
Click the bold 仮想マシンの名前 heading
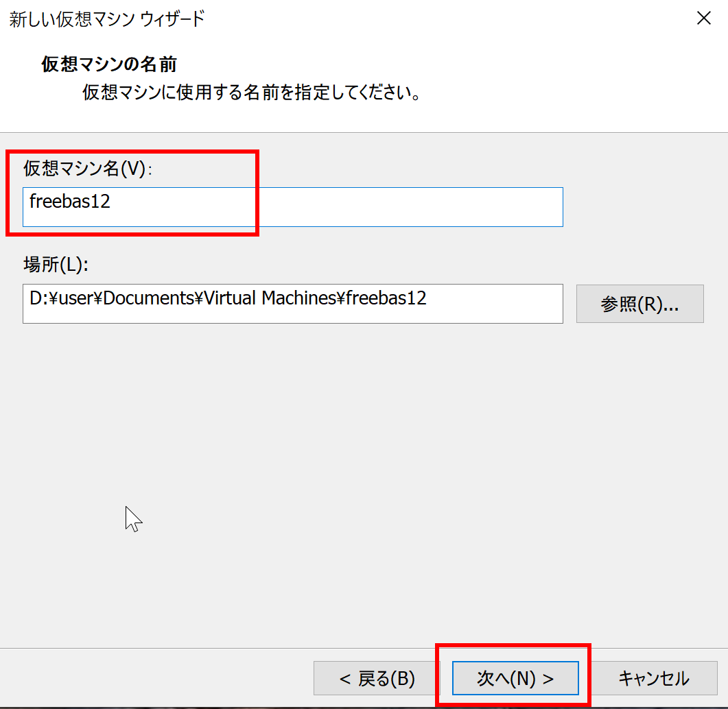pyautogui.click(x=109, y=64)
